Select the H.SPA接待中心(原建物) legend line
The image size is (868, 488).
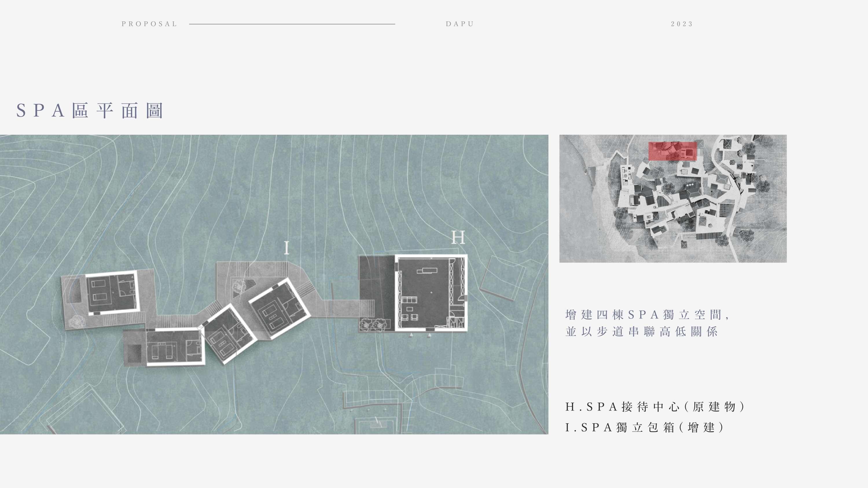click(654, 407)
